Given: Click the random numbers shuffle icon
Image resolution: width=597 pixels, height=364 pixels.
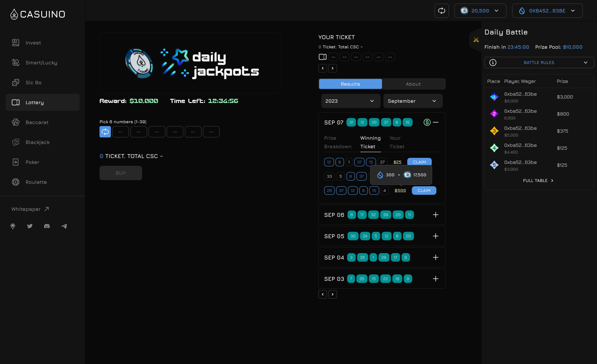Looking at the screenshot, I should pyautogui.click(x=105, y=132).
